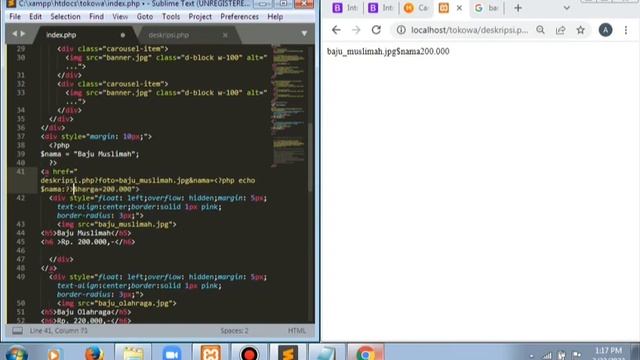Change indentation via Spaces: 2
This screenshot has width=640, height=360.
pos(234,331)
